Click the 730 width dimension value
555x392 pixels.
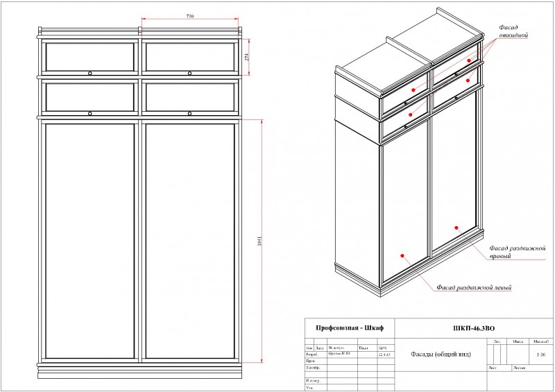point(190,16)
